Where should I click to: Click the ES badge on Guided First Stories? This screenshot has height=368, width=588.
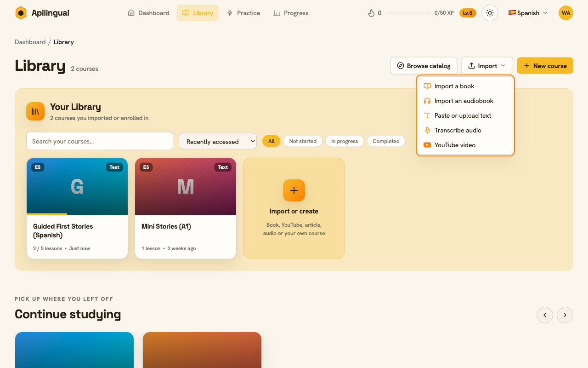pyautogui.click(x=38, y=167)
